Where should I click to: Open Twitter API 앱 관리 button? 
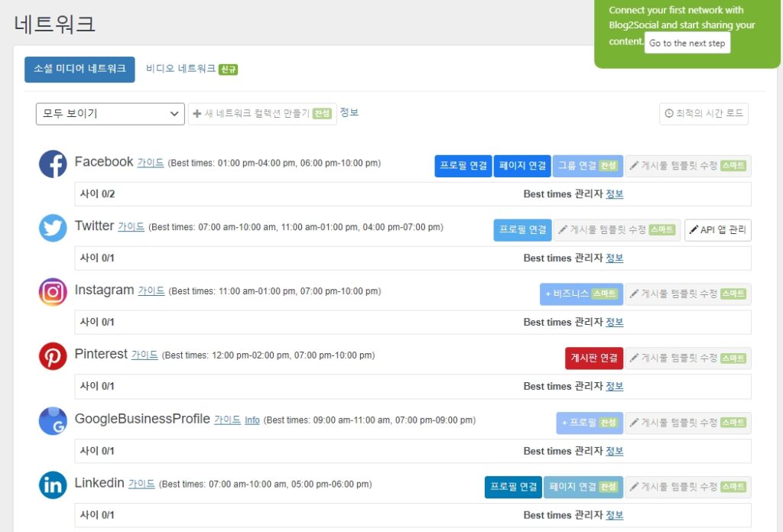coord(718,230)
